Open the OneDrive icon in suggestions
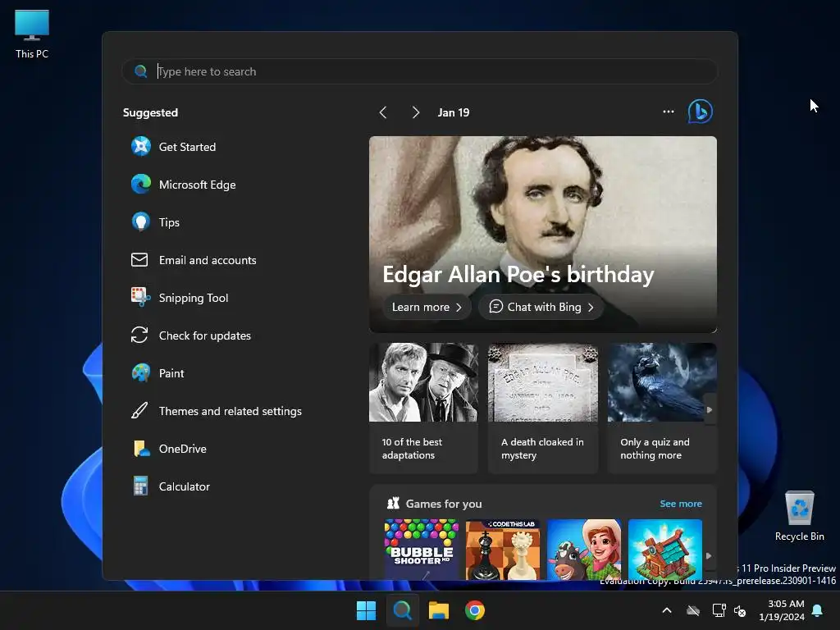 (141, 449)
